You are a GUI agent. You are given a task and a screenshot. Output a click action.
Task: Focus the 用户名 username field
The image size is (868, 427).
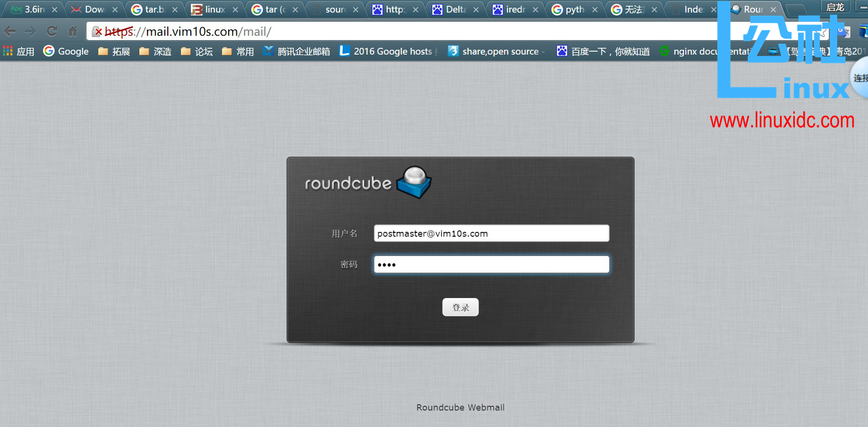click(x=491, y=233)
